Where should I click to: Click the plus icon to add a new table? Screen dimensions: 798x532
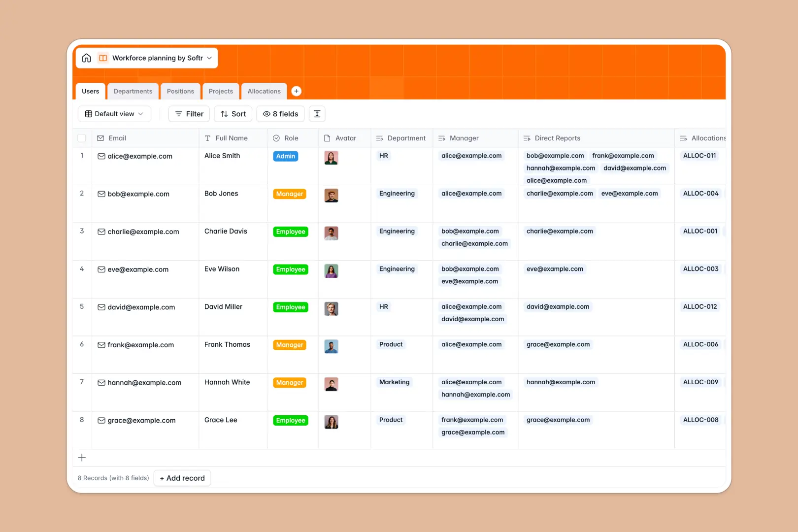tap(297, 91)
